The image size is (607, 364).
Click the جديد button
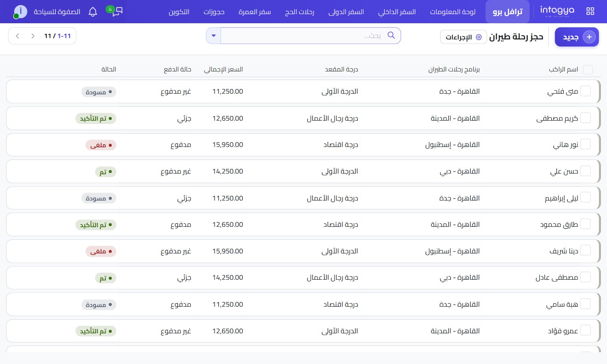click(577, 37)
